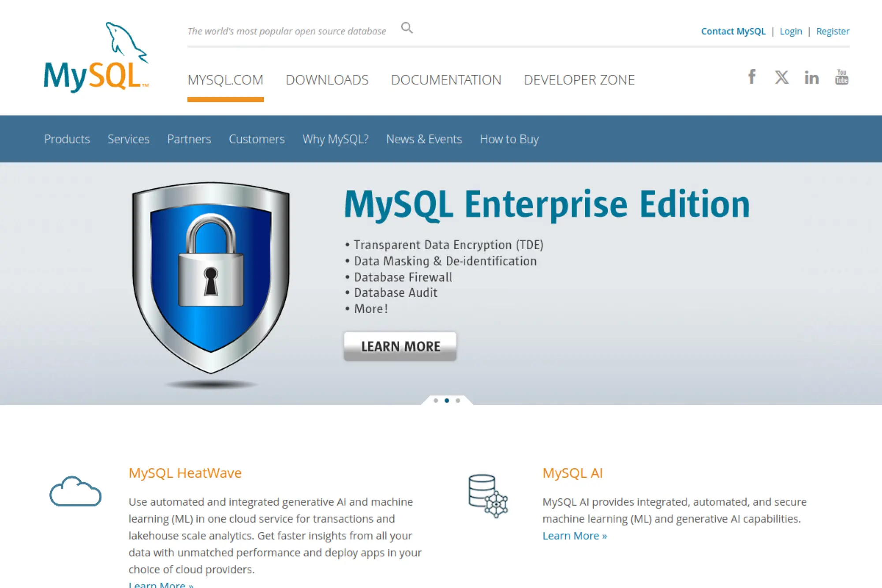Open the YouTube channel icon

coord(841,77)
